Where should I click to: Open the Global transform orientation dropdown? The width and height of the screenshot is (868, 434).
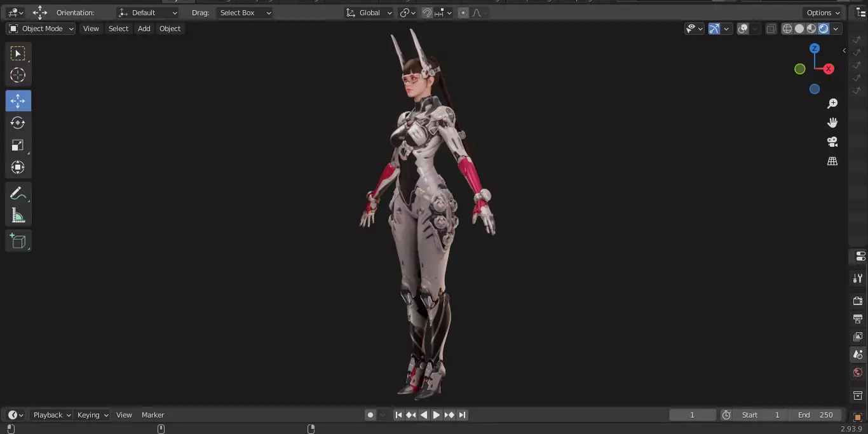coord(369,13)
